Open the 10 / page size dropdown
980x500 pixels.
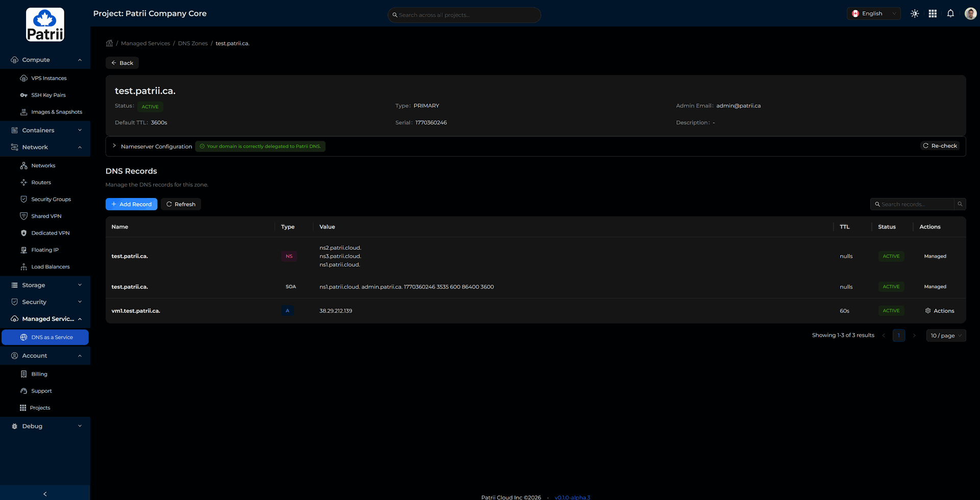point(945,336)
